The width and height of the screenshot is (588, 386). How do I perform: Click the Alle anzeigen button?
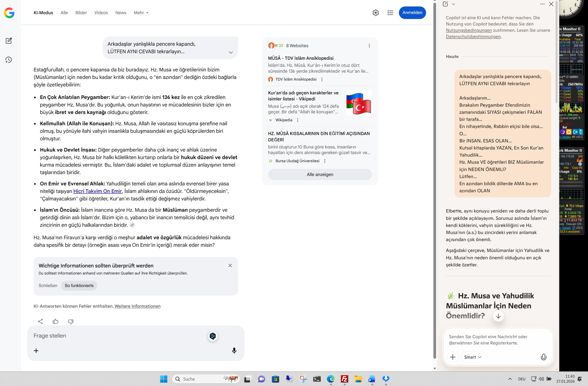(320, 175)
